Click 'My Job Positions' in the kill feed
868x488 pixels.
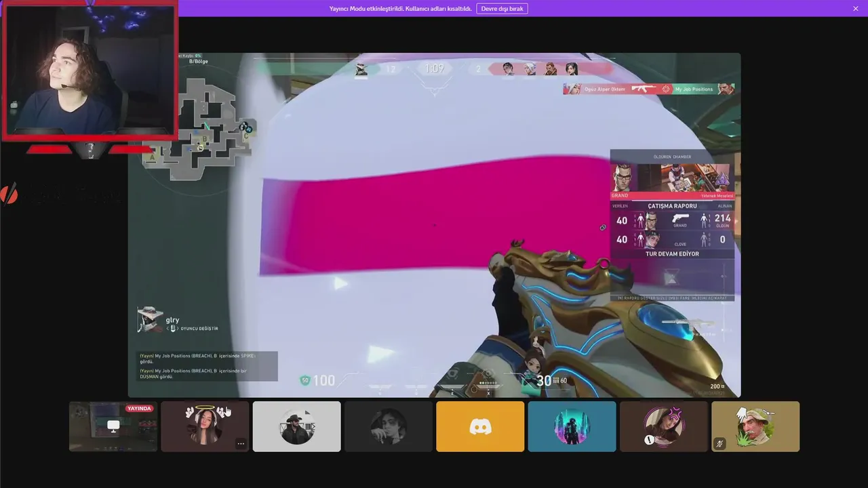[694, 89]
